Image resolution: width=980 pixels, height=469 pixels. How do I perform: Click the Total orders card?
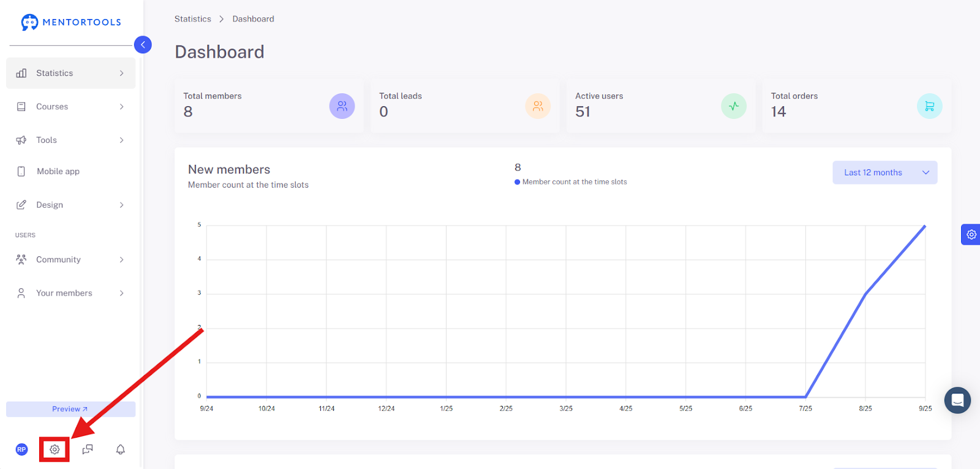coord(857,106)
